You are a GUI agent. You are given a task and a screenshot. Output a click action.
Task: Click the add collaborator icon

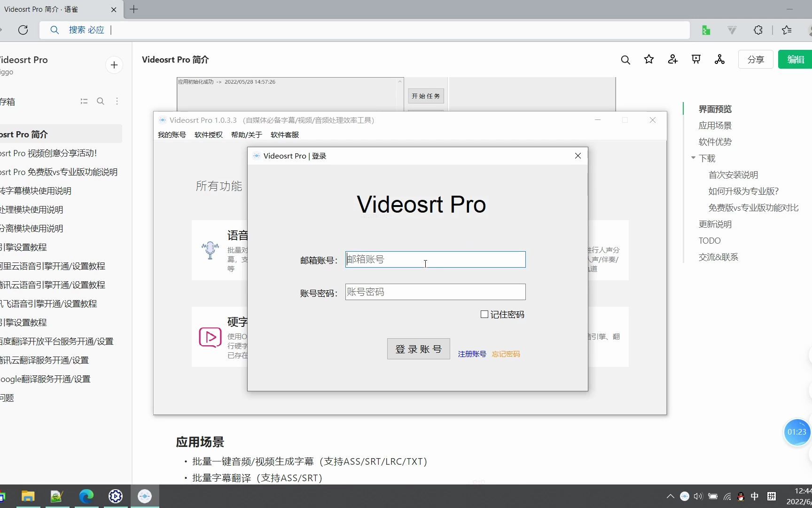pos(673,59)
